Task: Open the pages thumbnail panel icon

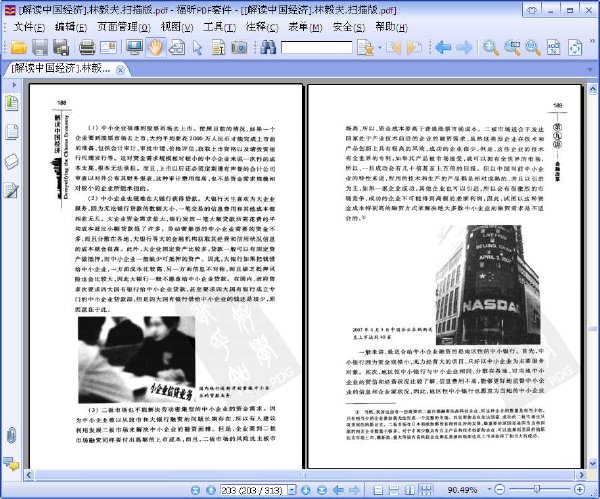Action: (11, 132)
